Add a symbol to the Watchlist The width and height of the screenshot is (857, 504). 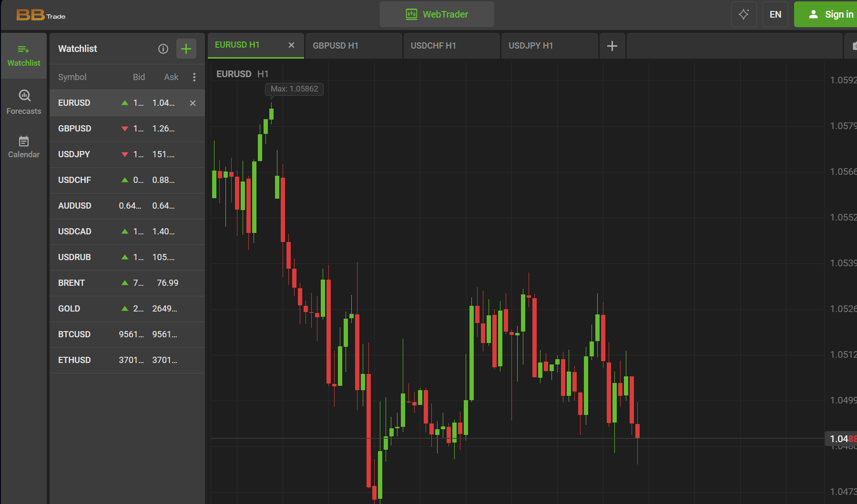click(186, 49)
